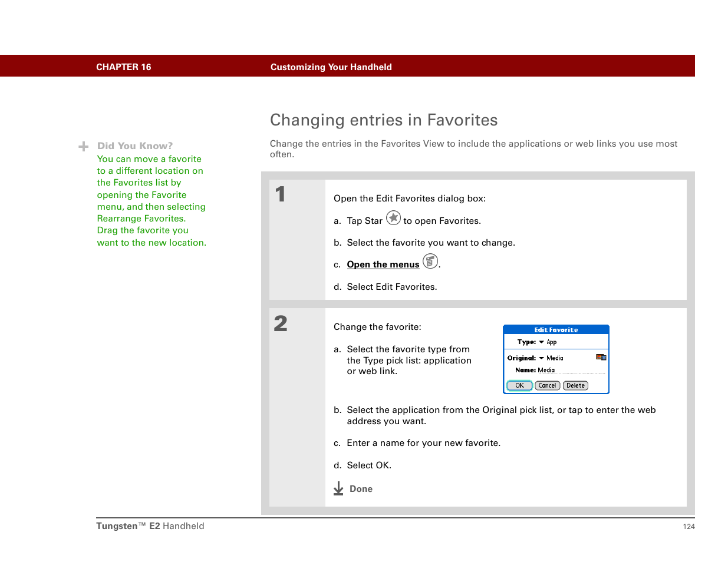This screenshot has width=728, height=562.
Task: Click the plus icon beside Did You Know?
Action: tap(84, 146)
